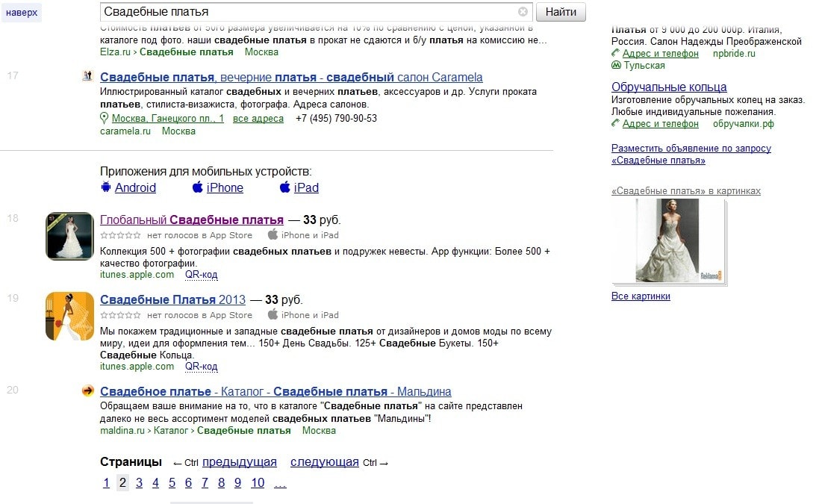Click the Apple icon beside iPhone link

[x=197, y=187]
